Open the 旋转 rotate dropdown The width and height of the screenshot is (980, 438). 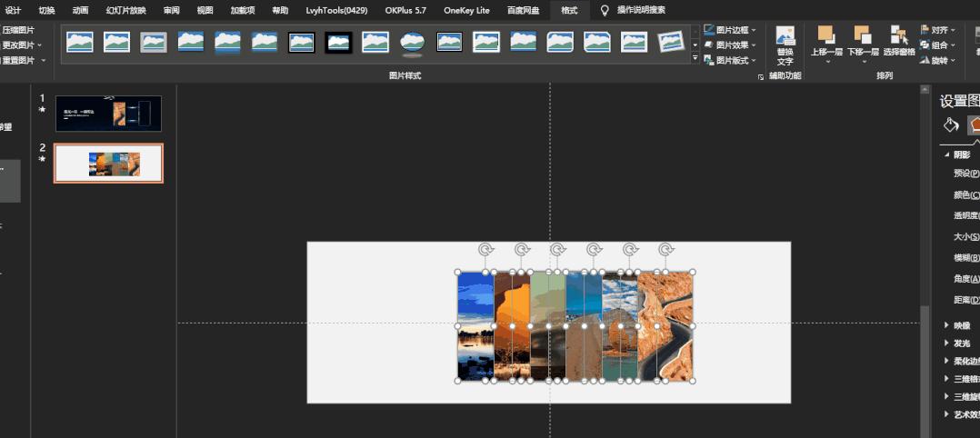coord(938,60)
